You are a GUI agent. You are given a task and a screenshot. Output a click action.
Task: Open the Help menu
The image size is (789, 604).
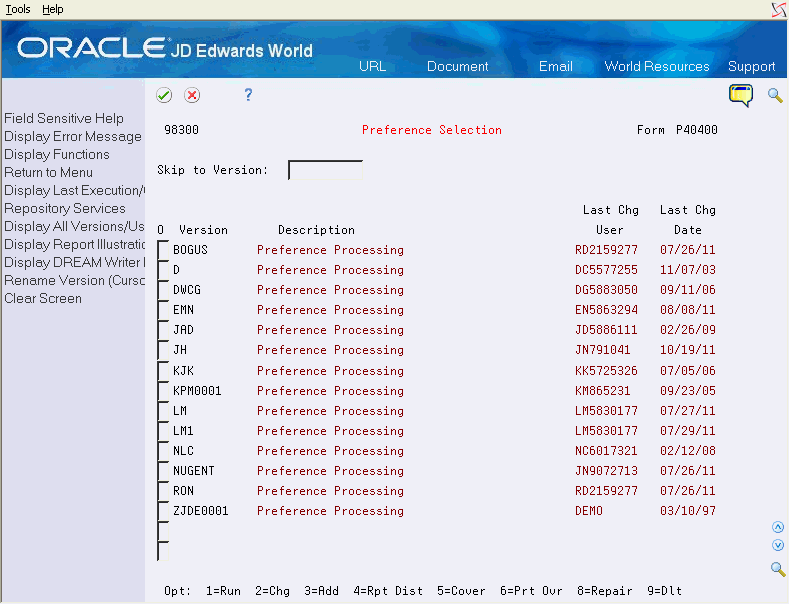tap(52, 9)
